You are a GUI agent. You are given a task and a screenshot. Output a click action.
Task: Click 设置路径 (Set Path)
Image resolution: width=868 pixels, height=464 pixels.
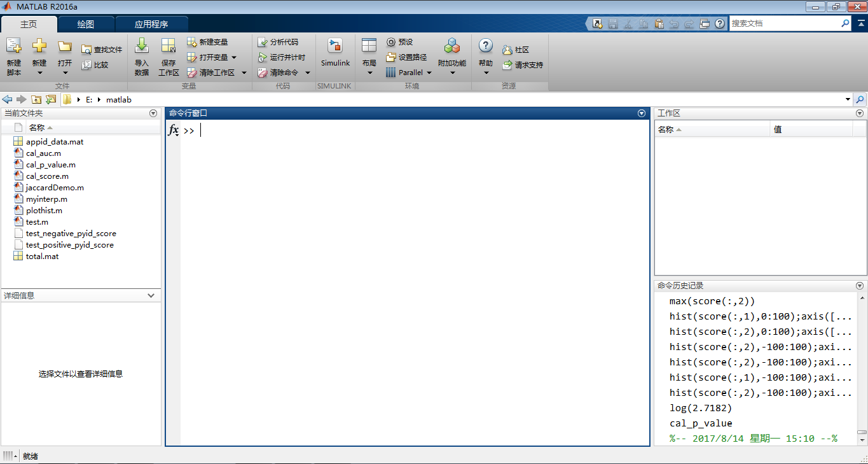click(406, 57)
